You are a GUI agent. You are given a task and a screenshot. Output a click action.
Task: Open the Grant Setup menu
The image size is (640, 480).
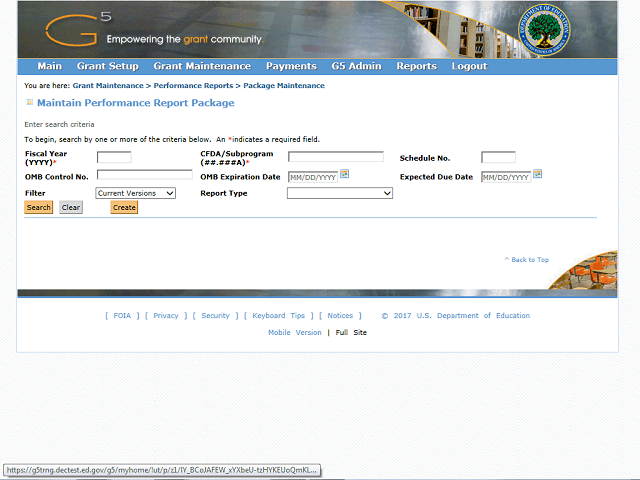pyautogui.click(x=108, y=66)
